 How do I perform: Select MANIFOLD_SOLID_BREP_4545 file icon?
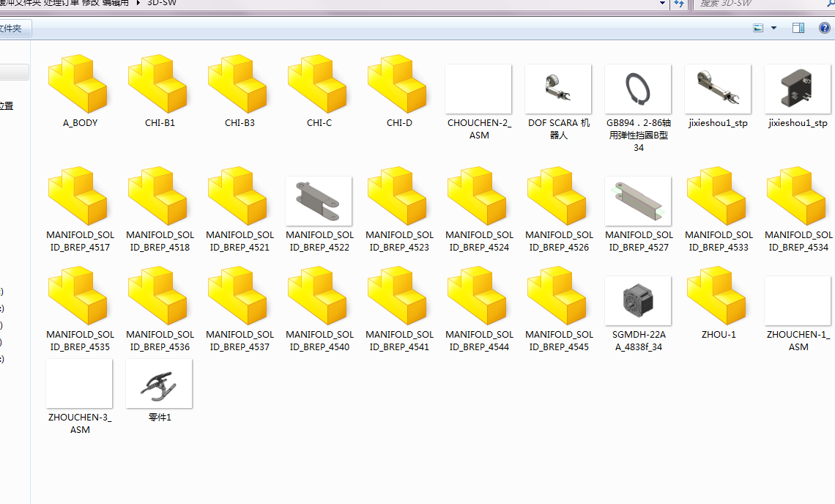click(x=557, y=296)
